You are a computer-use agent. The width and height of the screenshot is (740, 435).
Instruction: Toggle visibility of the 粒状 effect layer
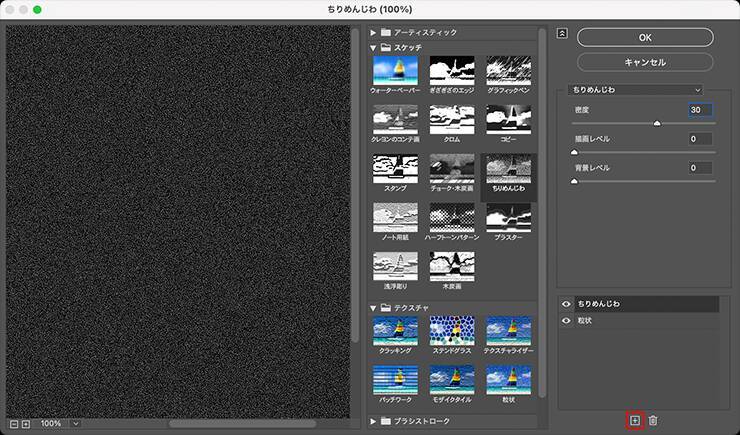(x=567, y=321)
